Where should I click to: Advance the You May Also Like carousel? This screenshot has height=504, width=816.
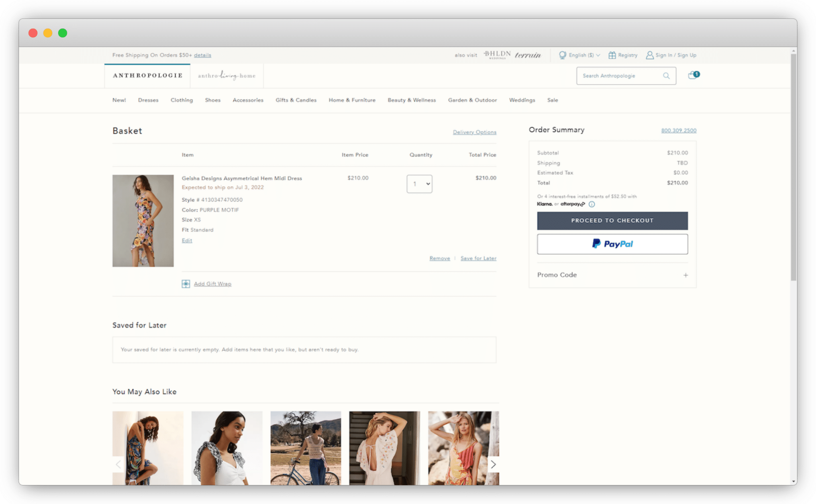(x=493, y=464)
